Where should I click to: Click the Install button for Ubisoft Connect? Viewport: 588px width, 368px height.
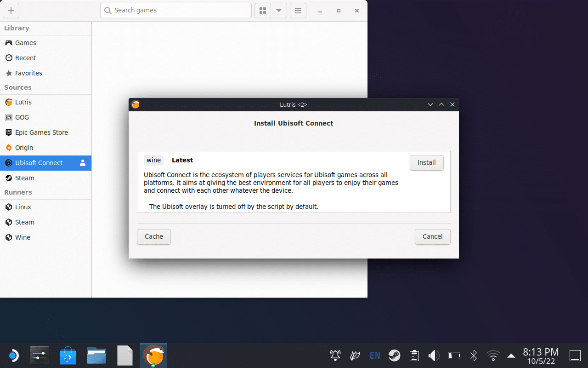coord(426,163)
